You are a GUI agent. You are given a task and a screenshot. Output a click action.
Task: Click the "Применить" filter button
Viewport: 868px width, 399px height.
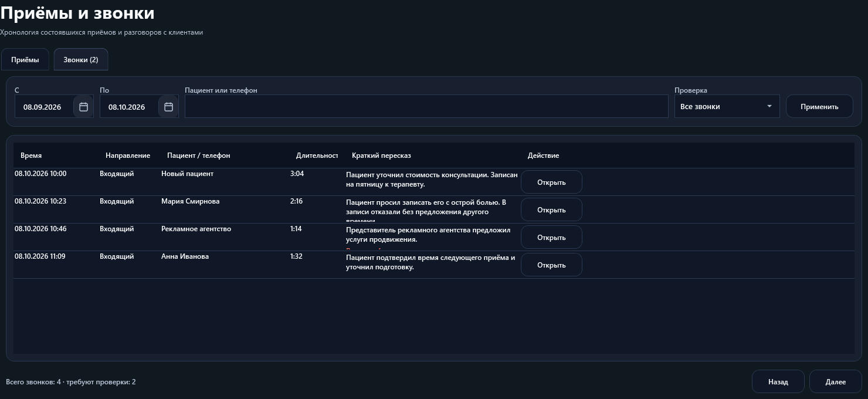tap(819, 106)
